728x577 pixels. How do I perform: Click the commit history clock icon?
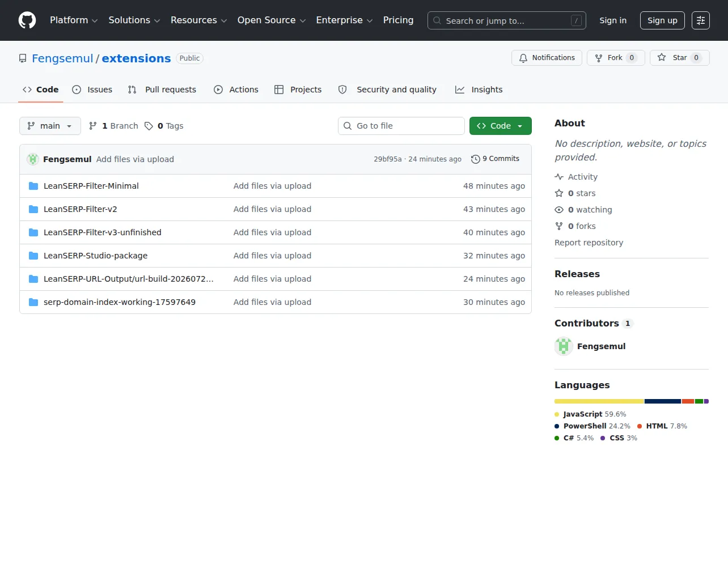[x=476, y=159]
